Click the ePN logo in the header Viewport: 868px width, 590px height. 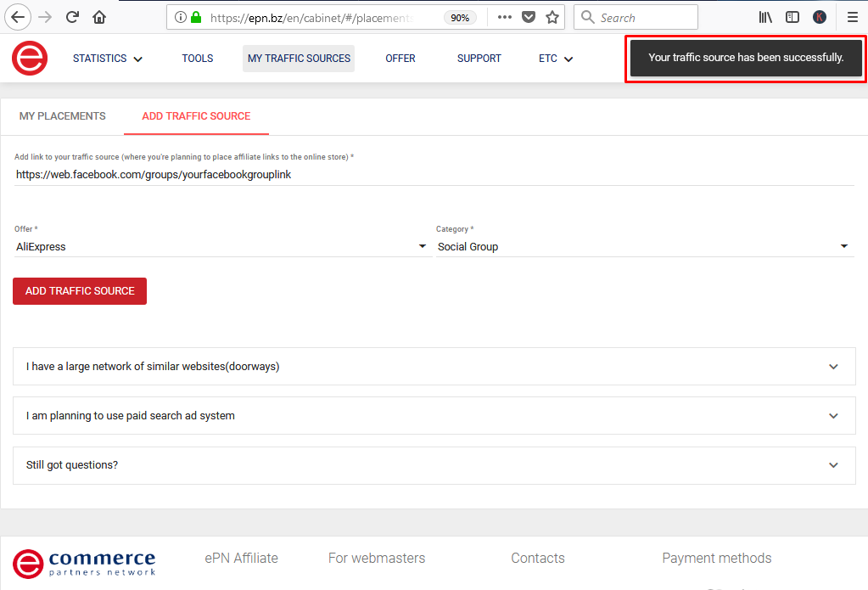coord(29,58)
